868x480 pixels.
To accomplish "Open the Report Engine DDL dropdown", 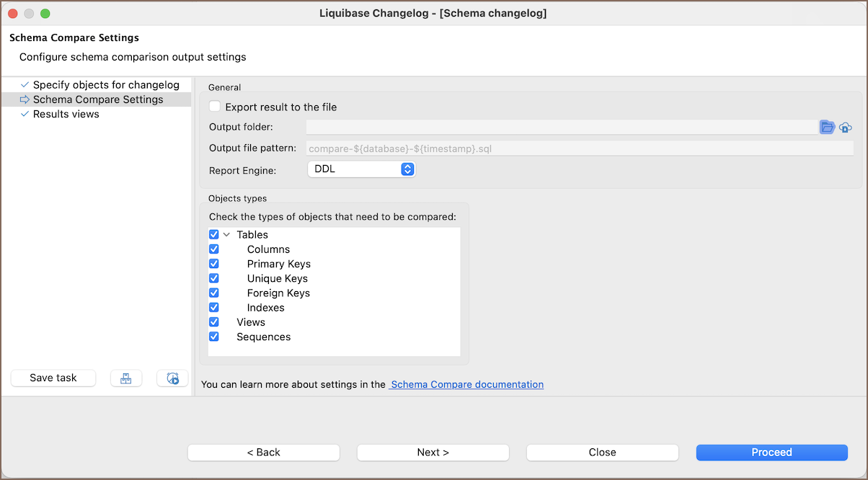I will tap(361, 169).
